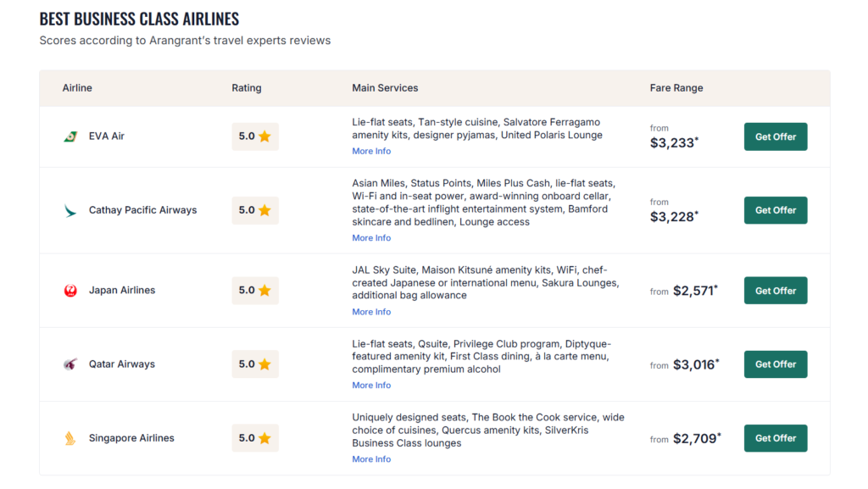Select the EVA Air airline name
This screenshot has height=489, width=868.
[x=106, y=136]
